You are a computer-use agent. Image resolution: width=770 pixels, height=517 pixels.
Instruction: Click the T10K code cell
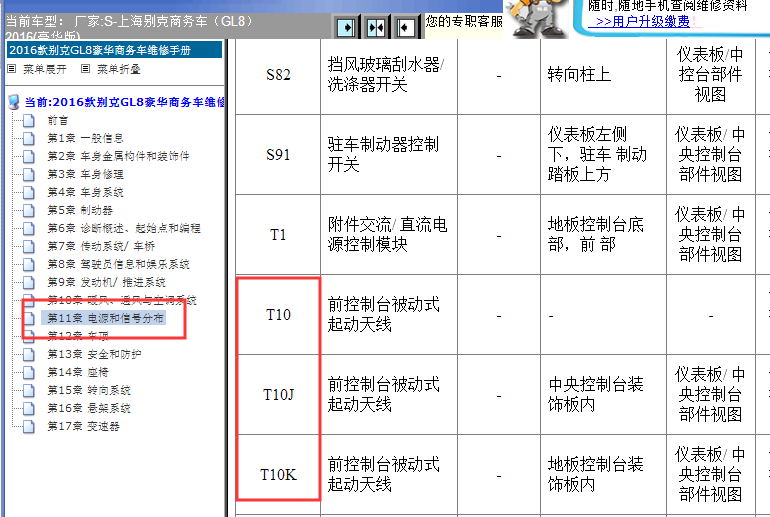(278, 475)
